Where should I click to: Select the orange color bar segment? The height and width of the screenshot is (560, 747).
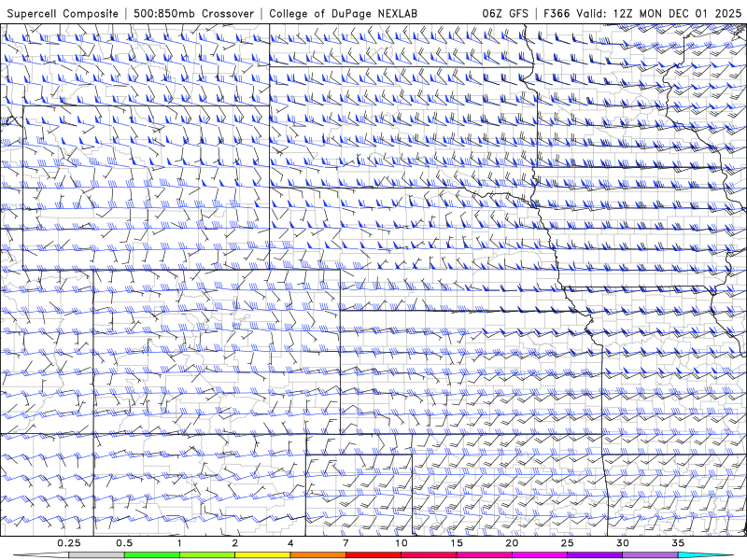tap(317, 555)
